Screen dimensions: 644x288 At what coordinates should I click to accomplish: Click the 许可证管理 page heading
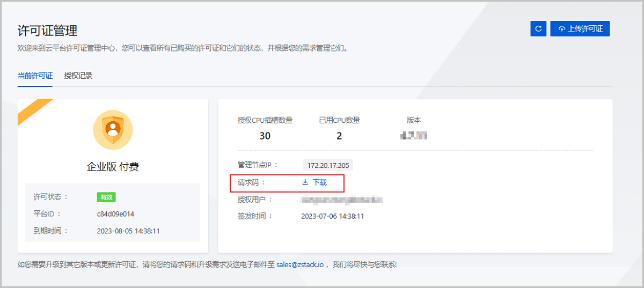(x=48, y=31)
